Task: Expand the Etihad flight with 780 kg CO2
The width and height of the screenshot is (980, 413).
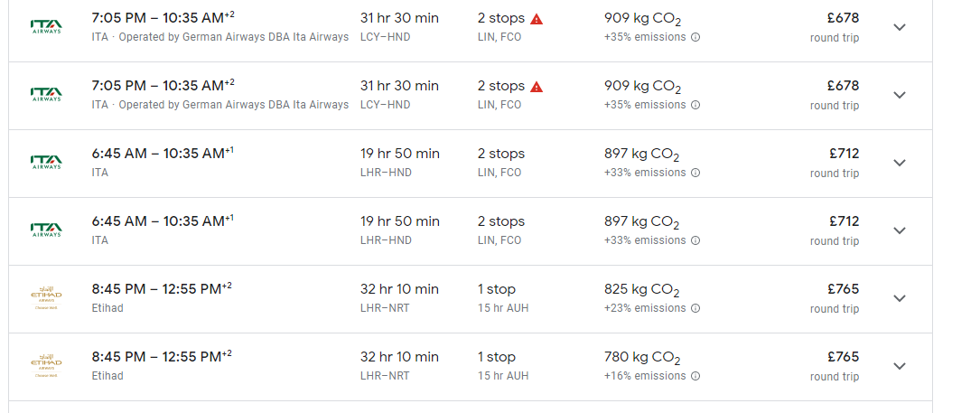Action: (x=900, y=366)
